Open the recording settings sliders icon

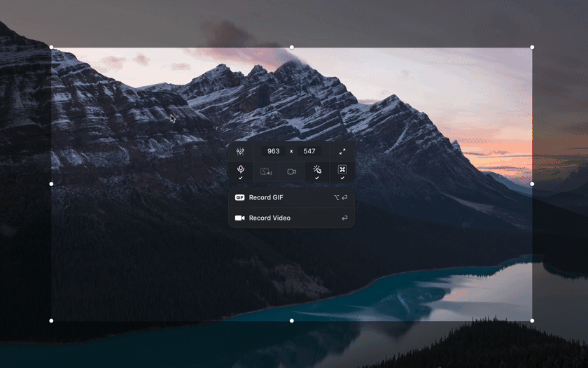[240, 151]
